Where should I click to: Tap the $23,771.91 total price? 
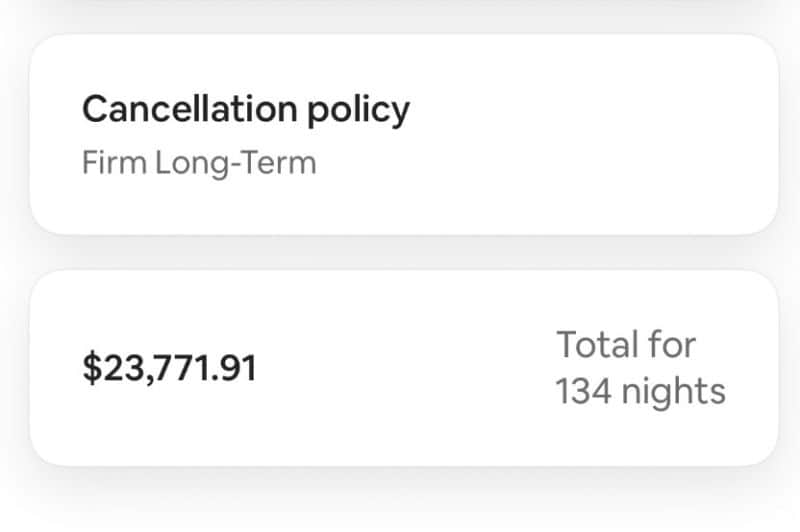pos(169,369)
